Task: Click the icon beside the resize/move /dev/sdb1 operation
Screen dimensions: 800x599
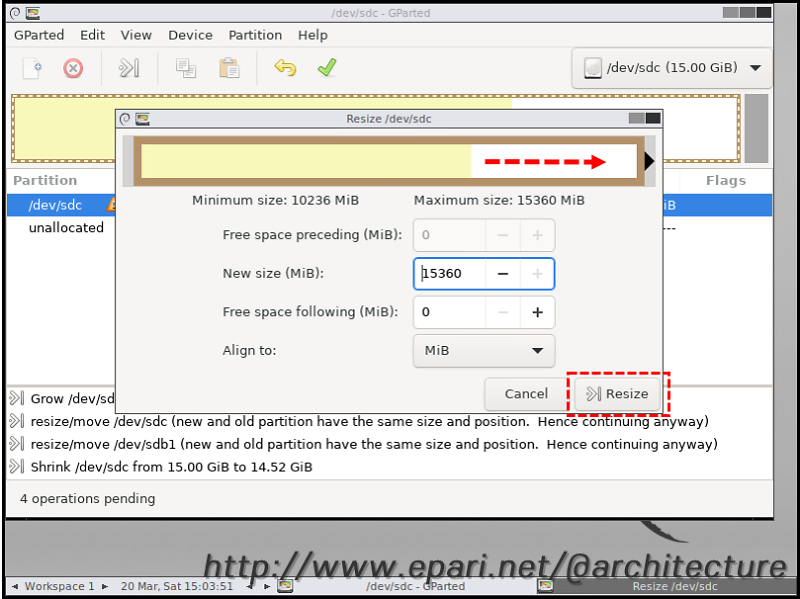Action: (x=16, y=444)
